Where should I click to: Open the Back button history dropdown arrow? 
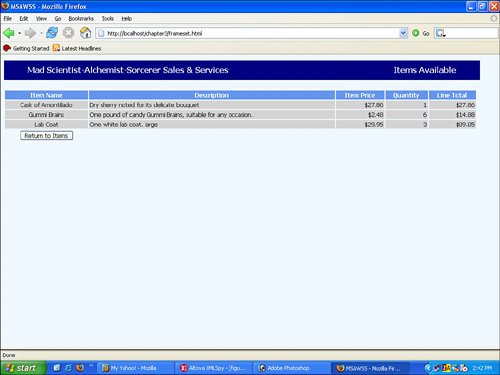tap(19, 33)
